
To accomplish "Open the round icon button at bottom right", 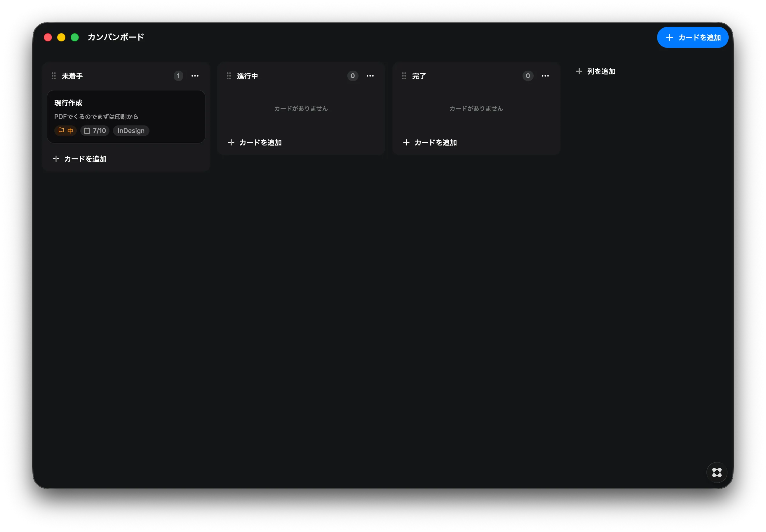I will coord(717,472).
